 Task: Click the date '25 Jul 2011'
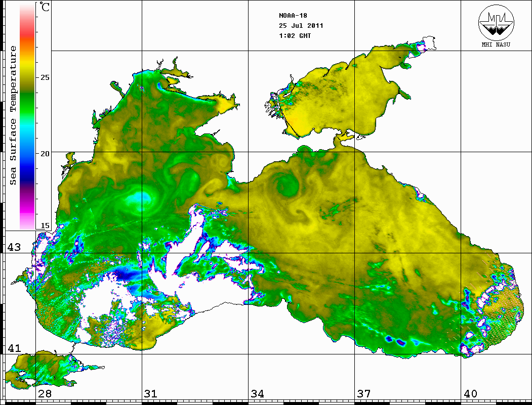click(301, 26)
